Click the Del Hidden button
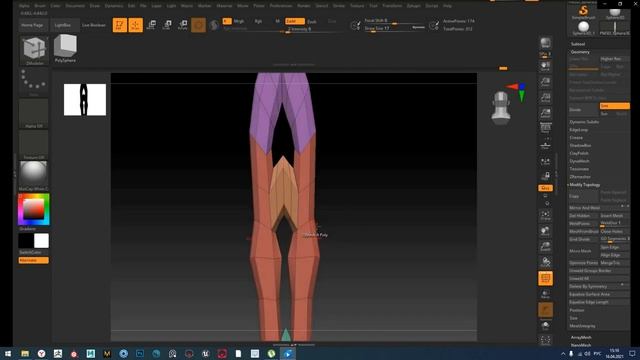 tap(583, 216)
